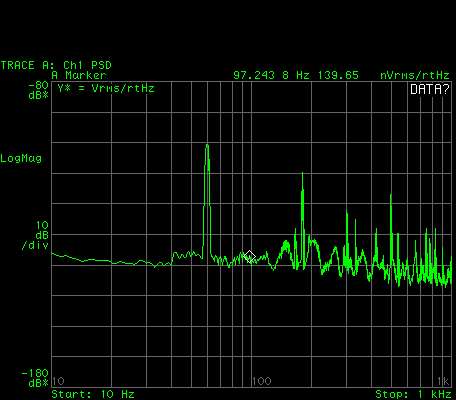Click the '100' frequency axis label
Image resolution: width=456 pixels, height=400 pixels.
point(262,381)
